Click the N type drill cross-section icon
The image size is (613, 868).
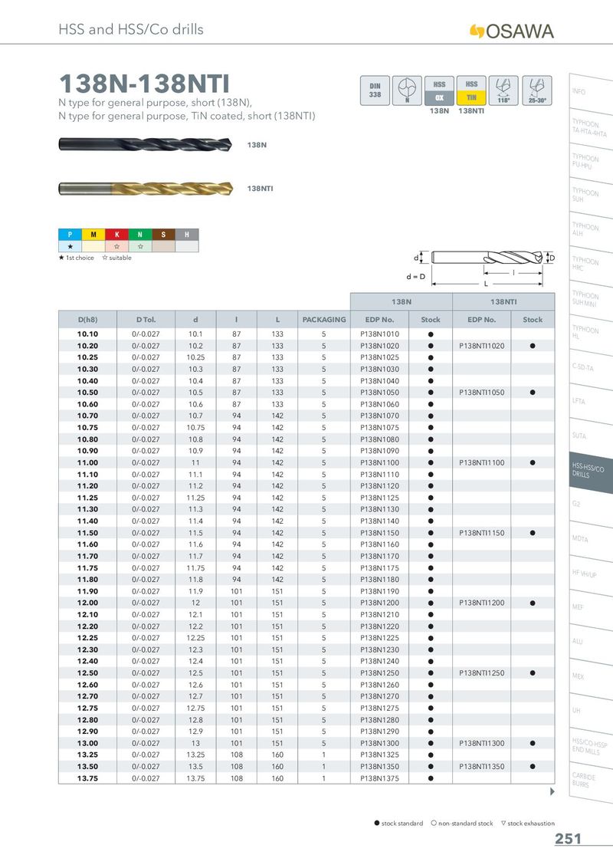[407, 90]
